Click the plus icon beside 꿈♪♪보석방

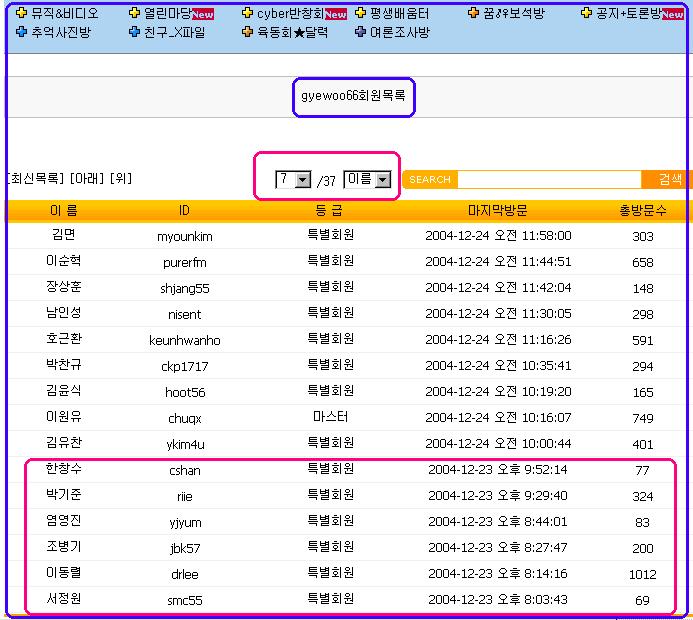coord(474,14)
